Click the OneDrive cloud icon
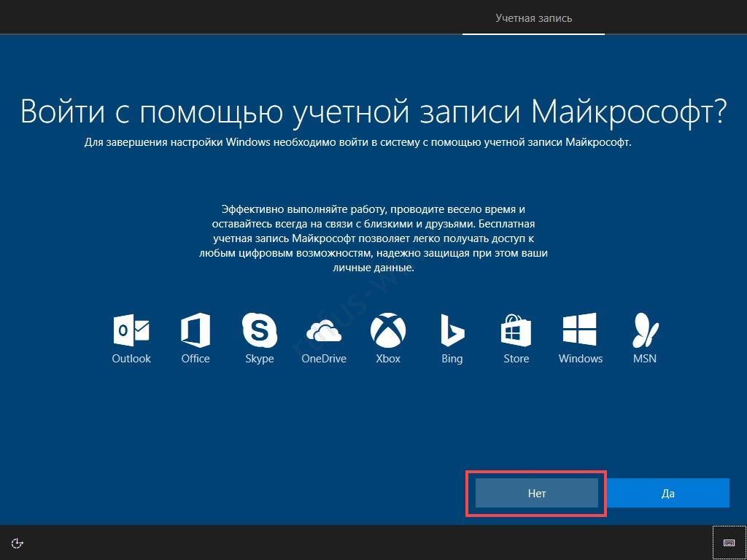Viewport: 747px width, 560px height. (324, 330)
